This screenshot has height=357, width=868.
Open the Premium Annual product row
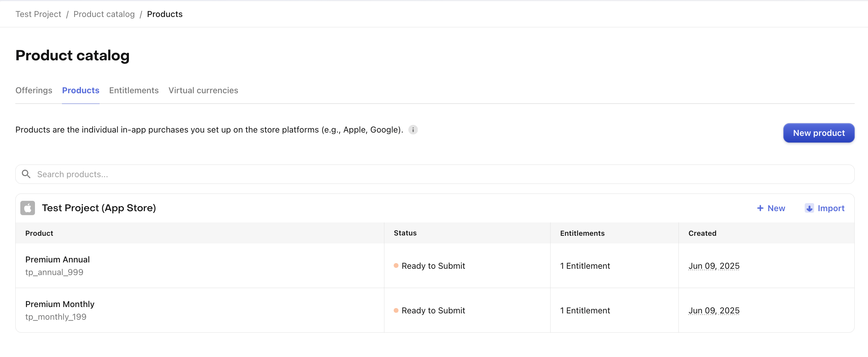point(435,266)
